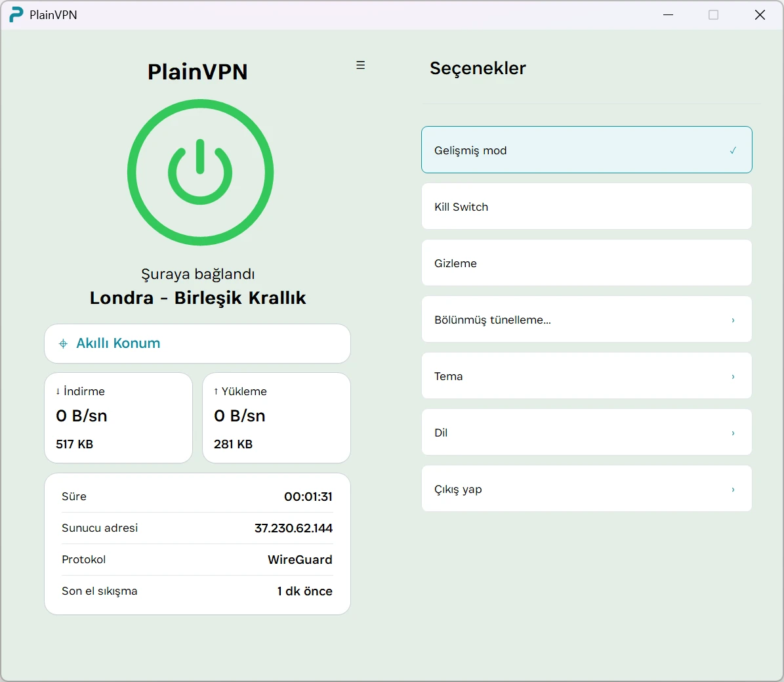The image size is (784, 682).
Task: Minimize the PlainVPN window
Action: coord(668,15)
